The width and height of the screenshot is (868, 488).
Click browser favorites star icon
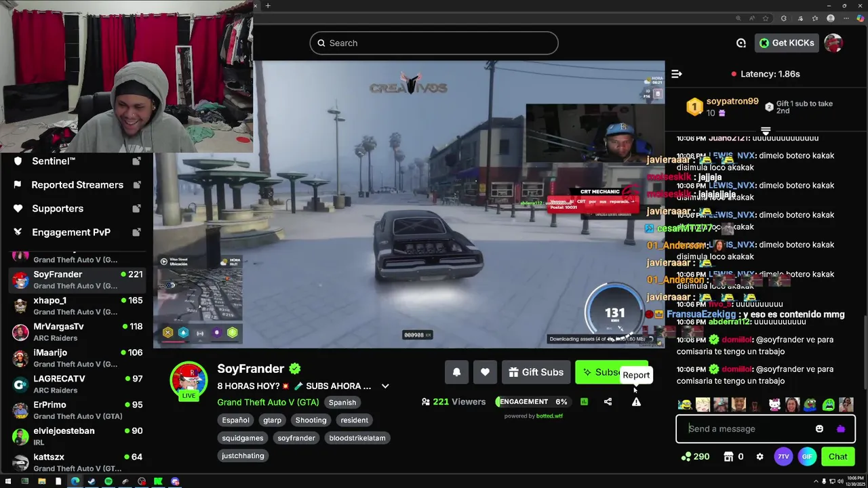[x=766, y=18]
